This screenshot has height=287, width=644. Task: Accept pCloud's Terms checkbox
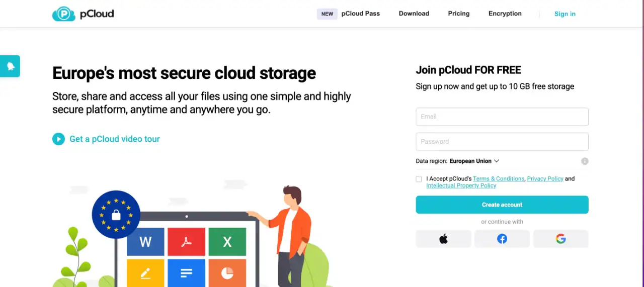tap(419, 179)
